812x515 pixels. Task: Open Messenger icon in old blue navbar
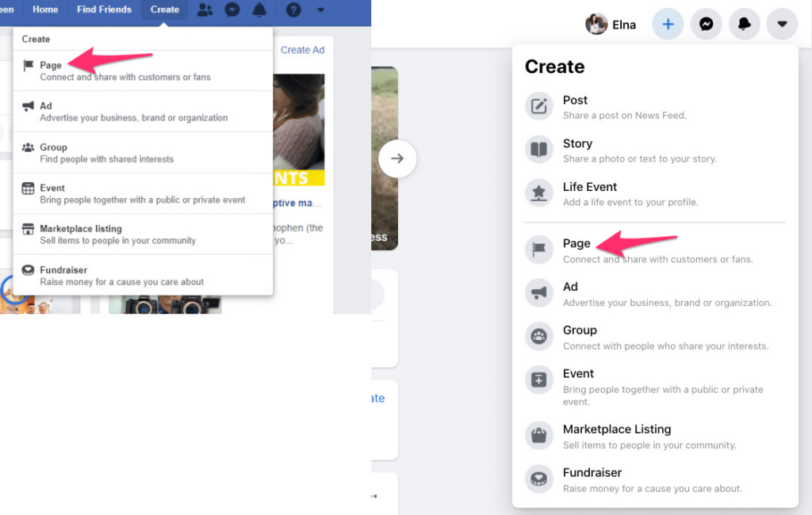[232, 10]
